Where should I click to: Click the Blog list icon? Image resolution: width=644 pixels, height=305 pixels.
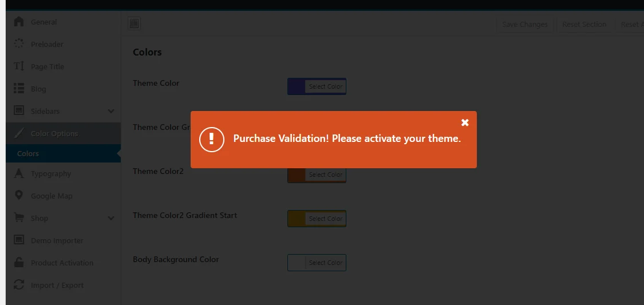coord(19,89)
